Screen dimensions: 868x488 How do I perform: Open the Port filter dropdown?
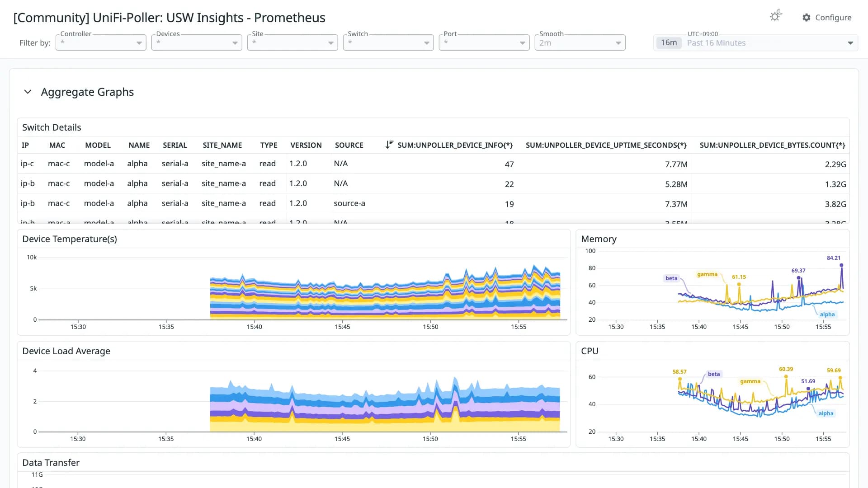point(484,42)
